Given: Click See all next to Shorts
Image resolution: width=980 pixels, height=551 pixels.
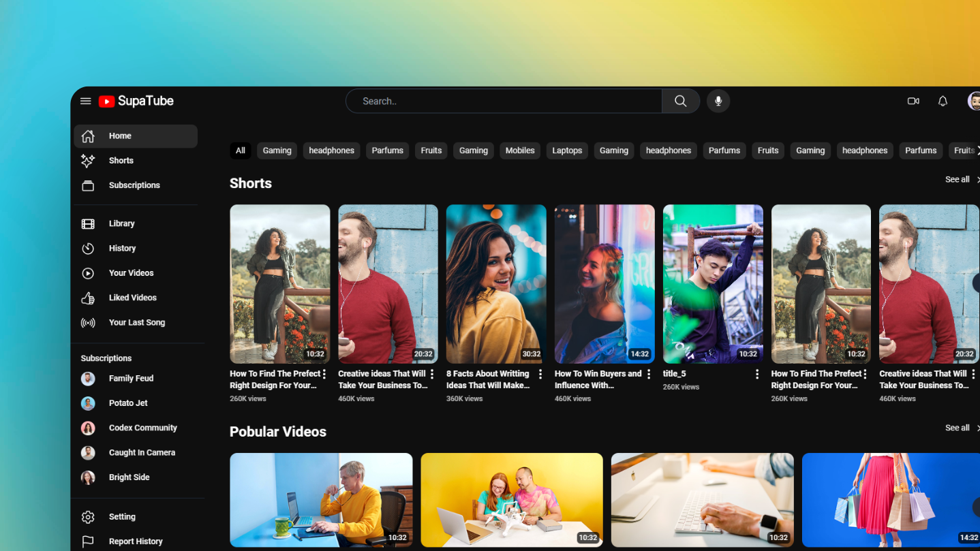Looking at the screenshot, I should pyautogui.click(x=957, y=180).
